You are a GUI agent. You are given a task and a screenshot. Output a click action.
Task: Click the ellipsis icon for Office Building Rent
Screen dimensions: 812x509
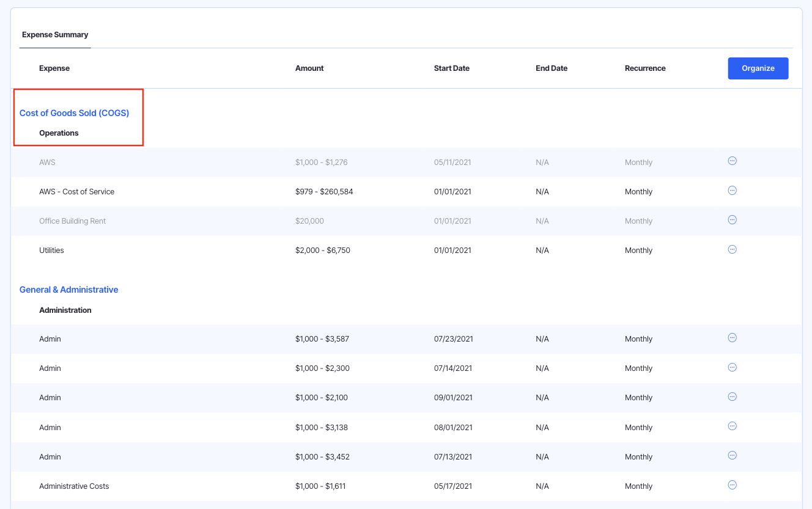pyautogui.click(x=732, y=220)
